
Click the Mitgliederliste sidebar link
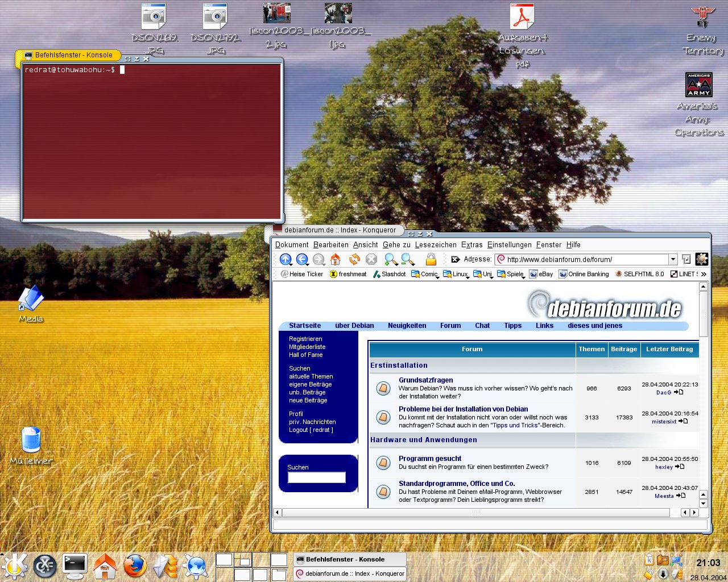tap(307, 347)
